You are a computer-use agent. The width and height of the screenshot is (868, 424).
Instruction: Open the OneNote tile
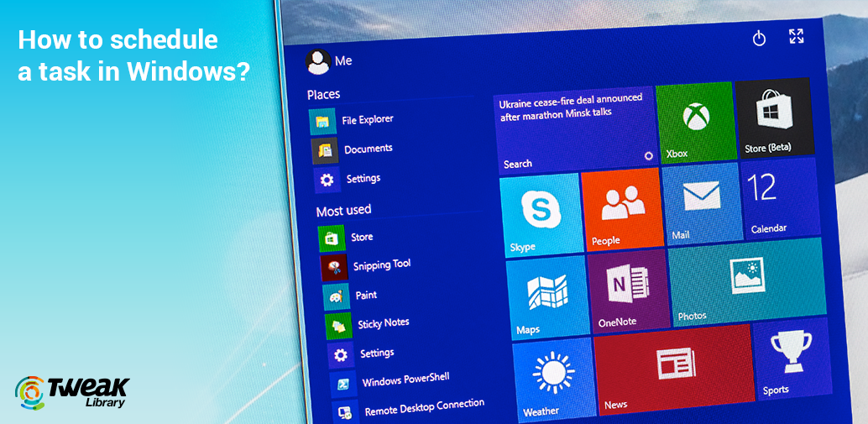point(630,291)
